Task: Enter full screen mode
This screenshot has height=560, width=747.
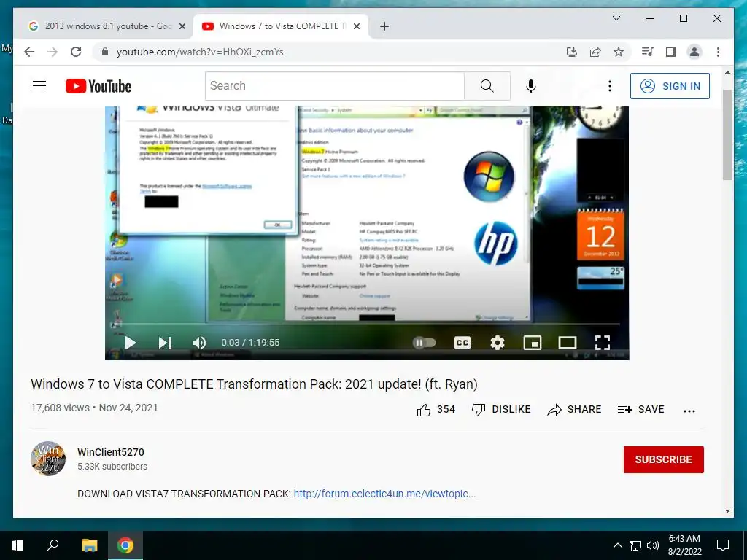Action: click(x=603, y=343)
